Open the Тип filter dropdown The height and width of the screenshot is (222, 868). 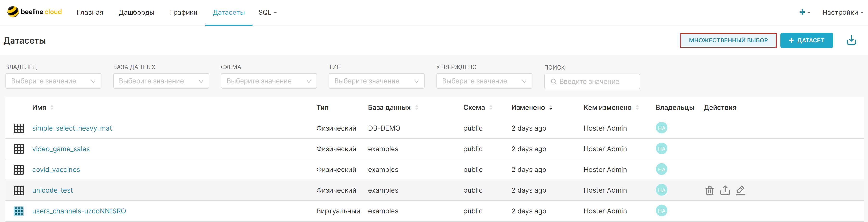tap(376, 81)
